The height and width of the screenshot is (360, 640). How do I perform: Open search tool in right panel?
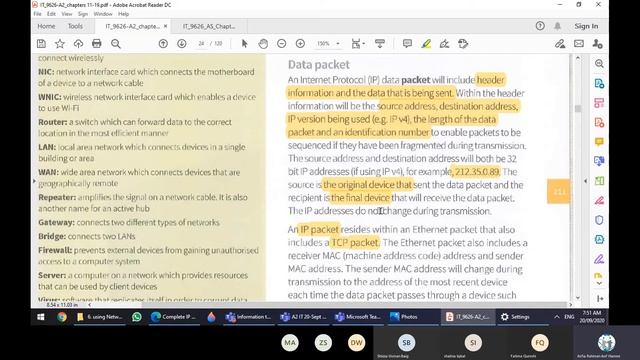point(599,64)
